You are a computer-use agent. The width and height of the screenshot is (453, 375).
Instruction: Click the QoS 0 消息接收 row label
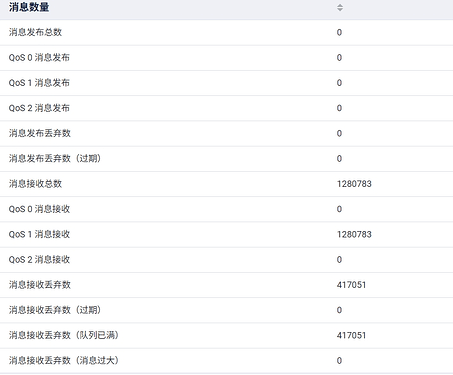(39, 209)
